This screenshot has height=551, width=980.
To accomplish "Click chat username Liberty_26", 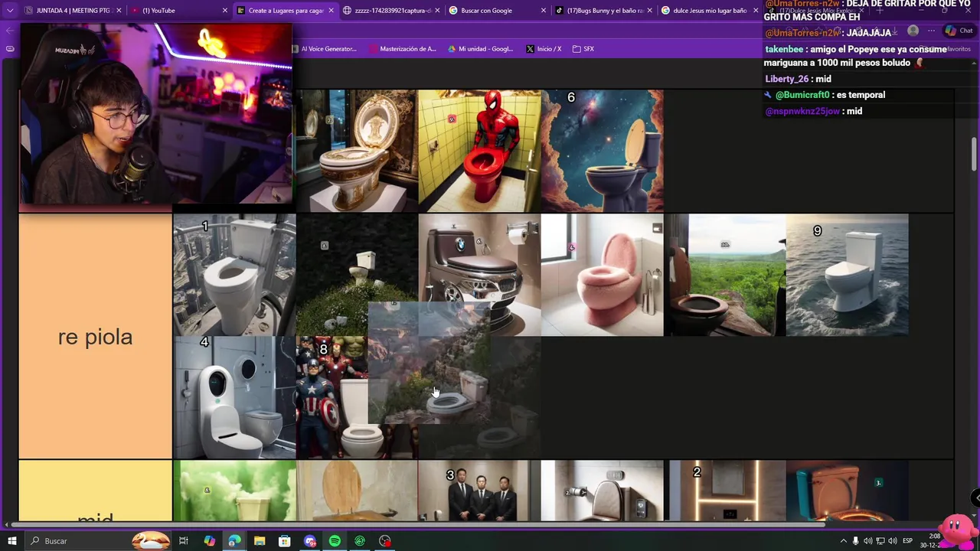I will tap(786, 79).
